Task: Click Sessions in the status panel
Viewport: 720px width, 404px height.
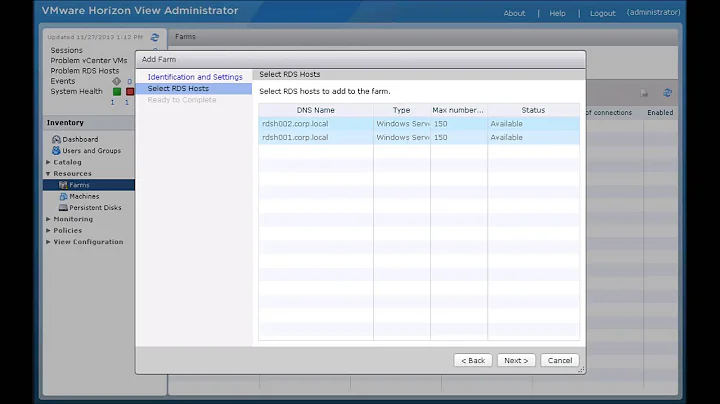Action: point(67,50)
